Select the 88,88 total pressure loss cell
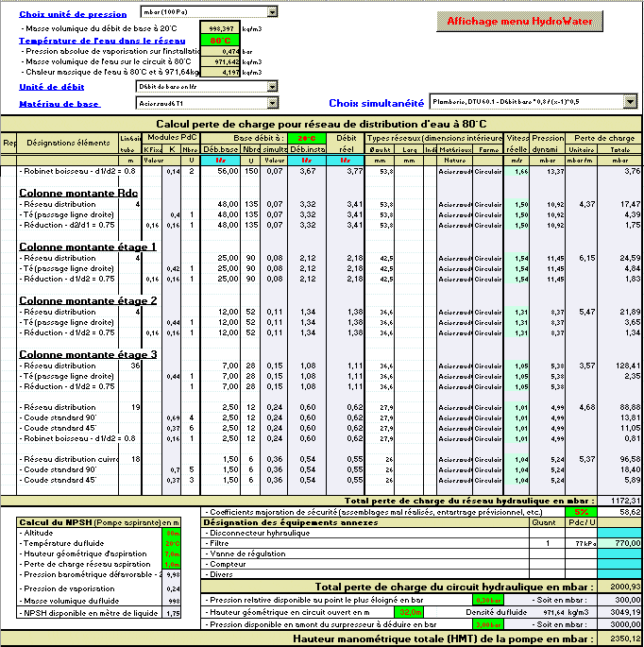Image resolution: width=644 pixels, height=647 pixels. click(x=619, y=407)
